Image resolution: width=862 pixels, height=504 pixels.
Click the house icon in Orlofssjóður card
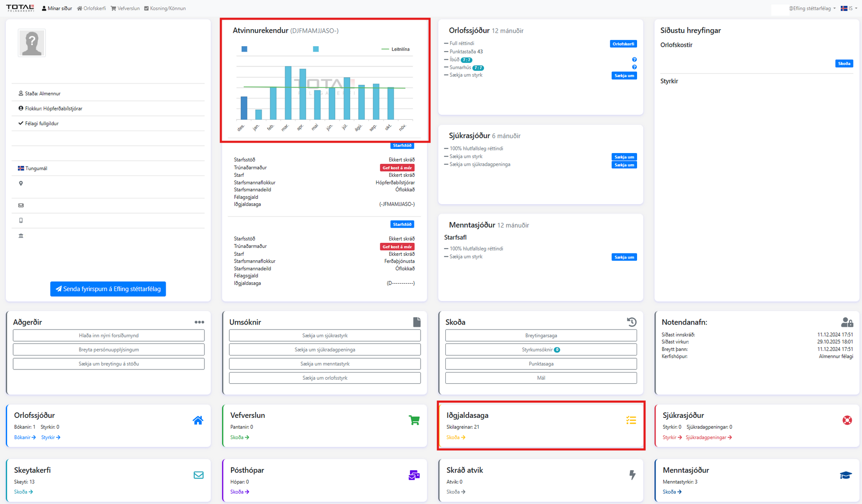pyautogui.click(x=198, y=421)
